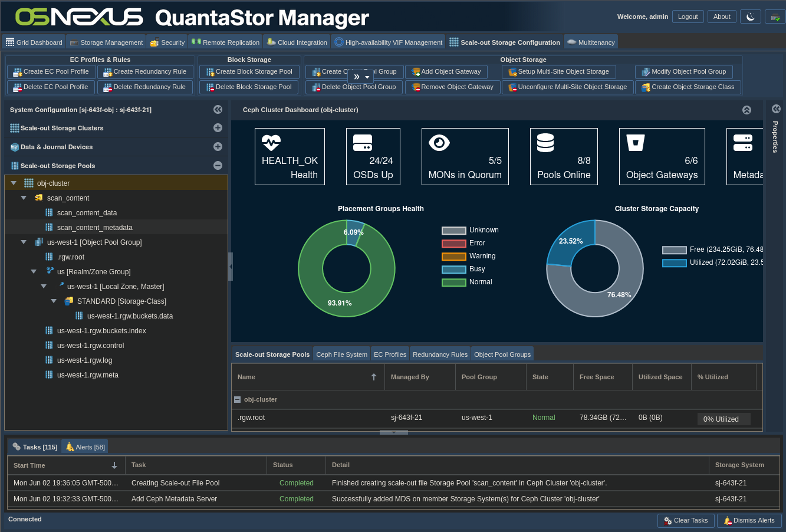This screenshot has width=786, height=532.
Task: Click Create Block Storage Pool button
Action: click(x=249, y=71)
